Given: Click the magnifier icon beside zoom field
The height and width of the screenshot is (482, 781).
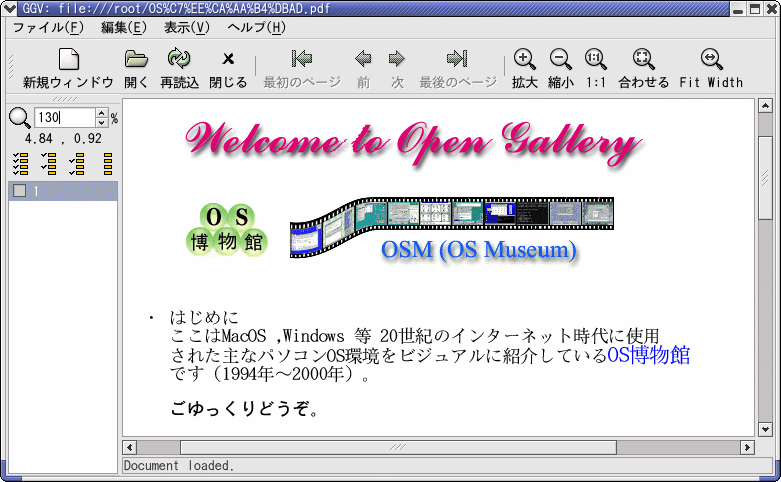Looking at the screenshot, I should [x=19, y=119].
